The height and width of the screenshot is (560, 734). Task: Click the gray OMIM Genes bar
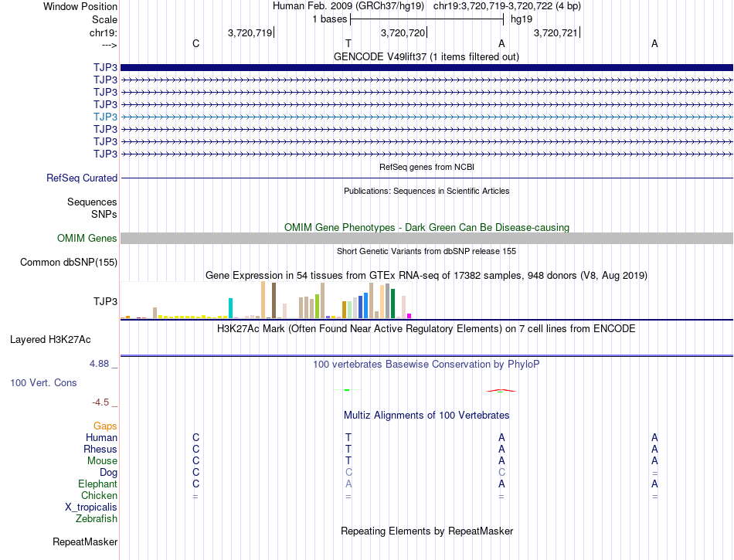(x=426, y=239)
